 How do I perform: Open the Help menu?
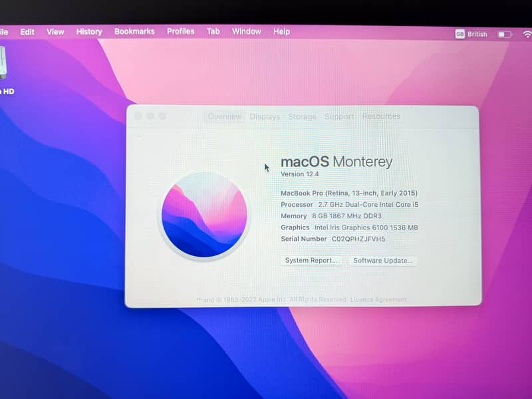(x=281, y=31)
